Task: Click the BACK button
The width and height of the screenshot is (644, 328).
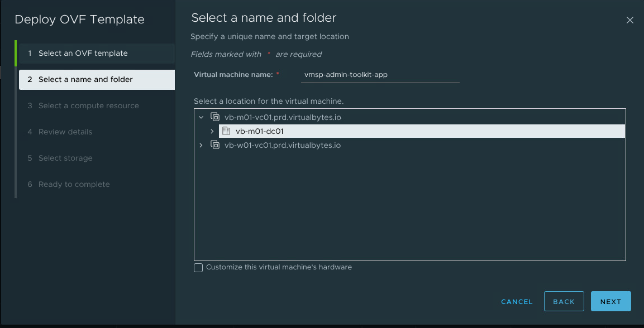Action: tap(564, 301)
